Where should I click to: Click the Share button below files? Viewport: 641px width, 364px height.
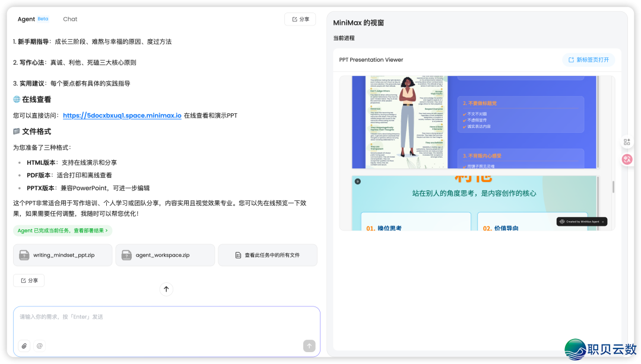(29, 280)
